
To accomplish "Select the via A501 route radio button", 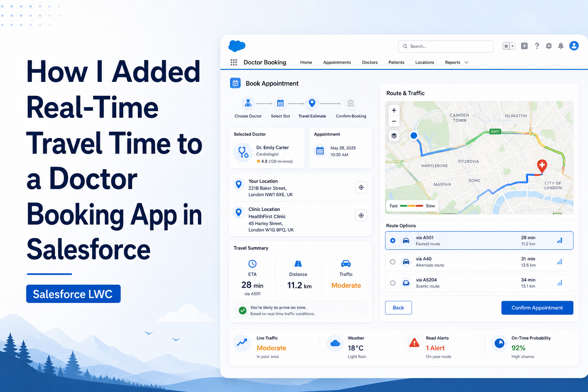I will pos(393,240).
